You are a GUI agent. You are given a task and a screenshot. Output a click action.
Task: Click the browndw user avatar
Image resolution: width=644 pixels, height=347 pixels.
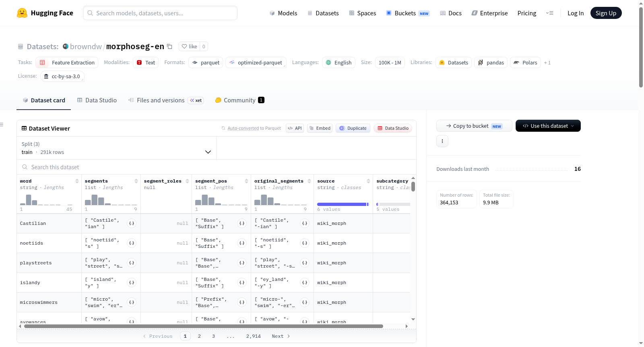pos(66,46)
